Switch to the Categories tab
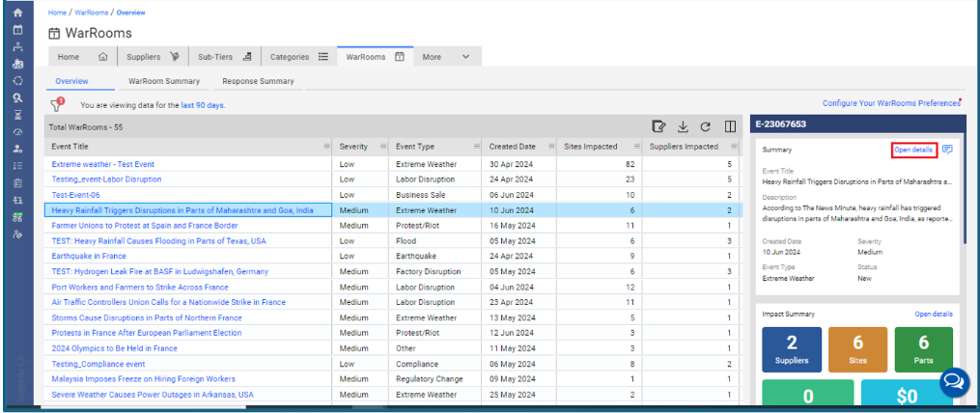 coord(299,56)
